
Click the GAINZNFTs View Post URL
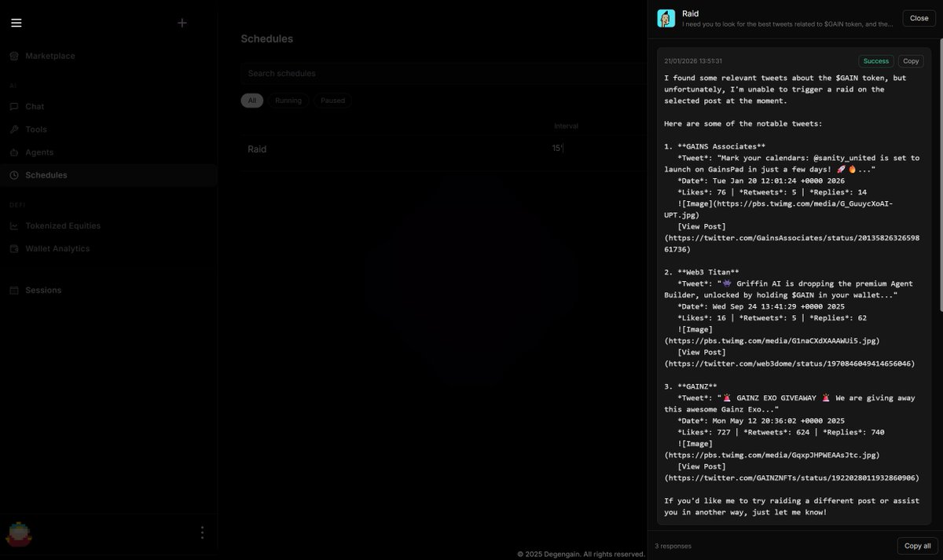click(x=792, y=478)
